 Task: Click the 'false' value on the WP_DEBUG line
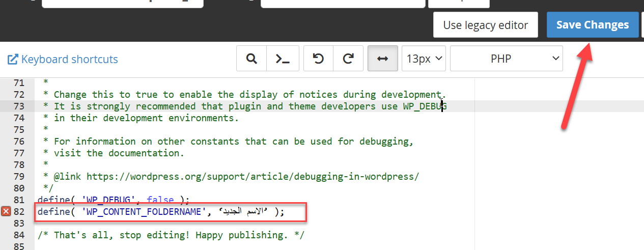click(160, 200)
